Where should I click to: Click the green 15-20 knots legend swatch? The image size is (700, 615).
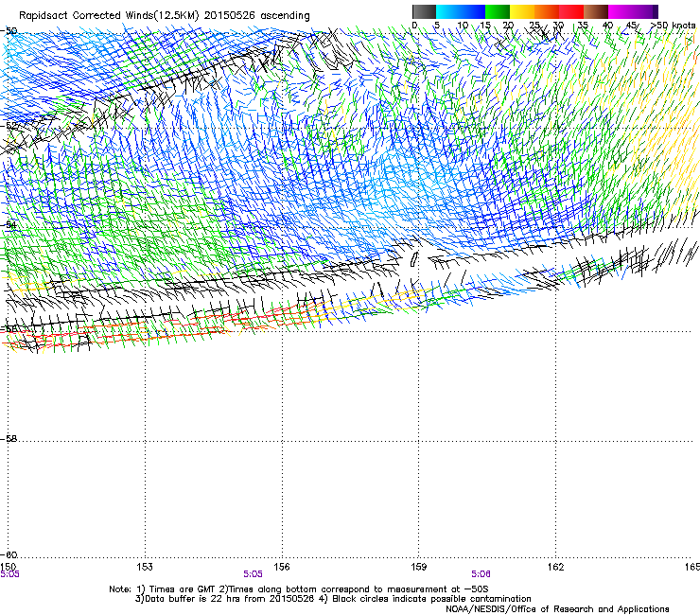click(498, 11)
